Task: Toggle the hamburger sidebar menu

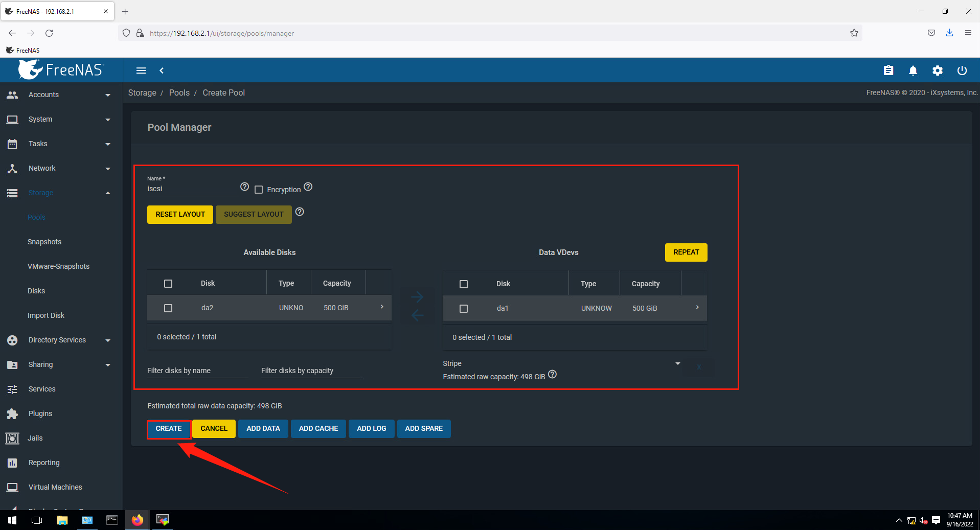Action: (141, 71)
